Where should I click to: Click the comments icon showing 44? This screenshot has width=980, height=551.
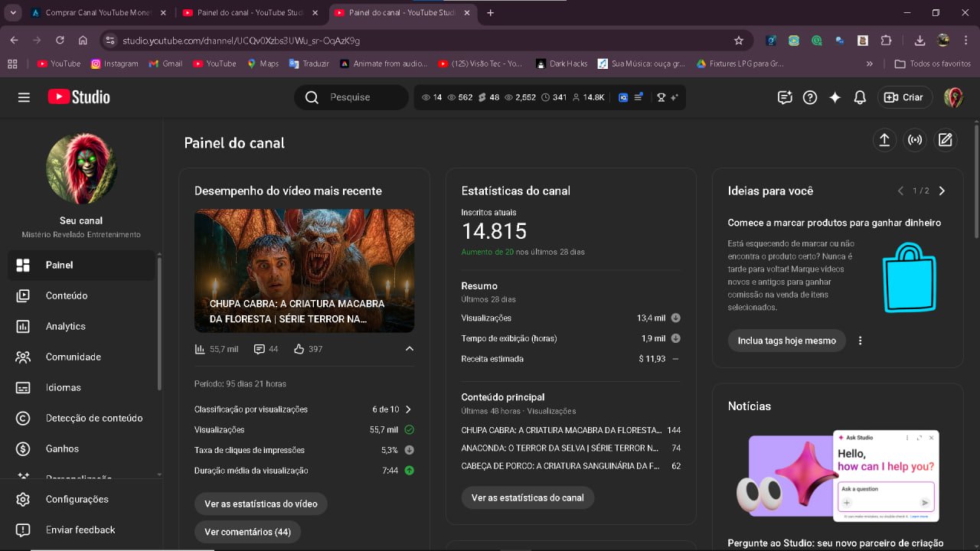pyautogui.click(x=260, y=349)
